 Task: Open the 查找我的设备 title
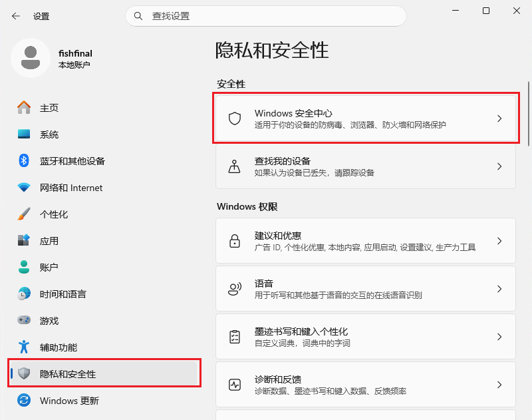point(283,161)
